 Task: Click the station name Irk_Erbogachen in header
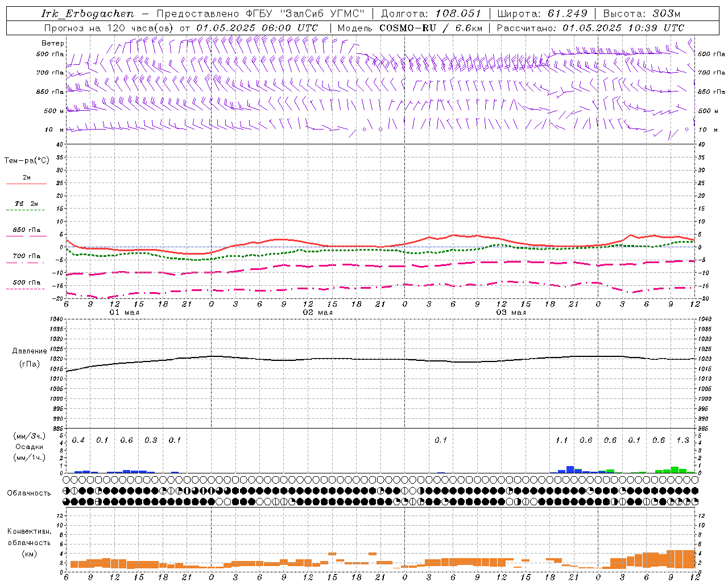[x=88, y=14]
